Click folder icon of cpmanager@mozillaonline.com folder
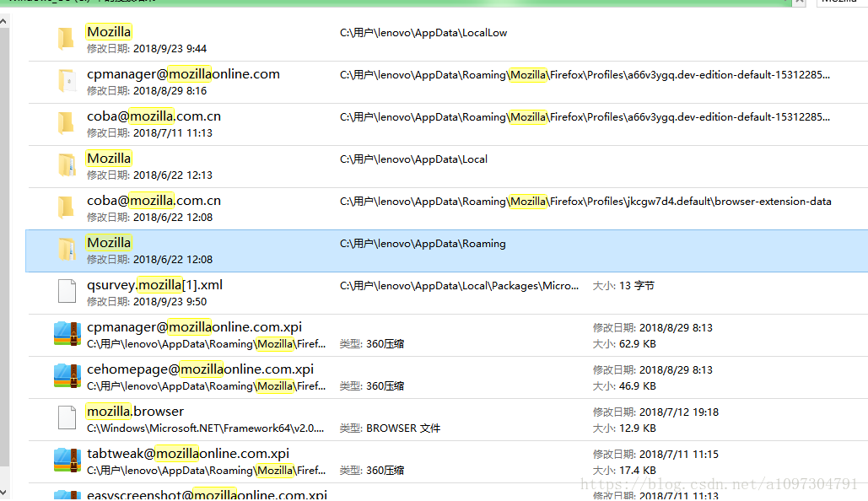This screenshot has width=868, height=501. [x=67, y=81]
